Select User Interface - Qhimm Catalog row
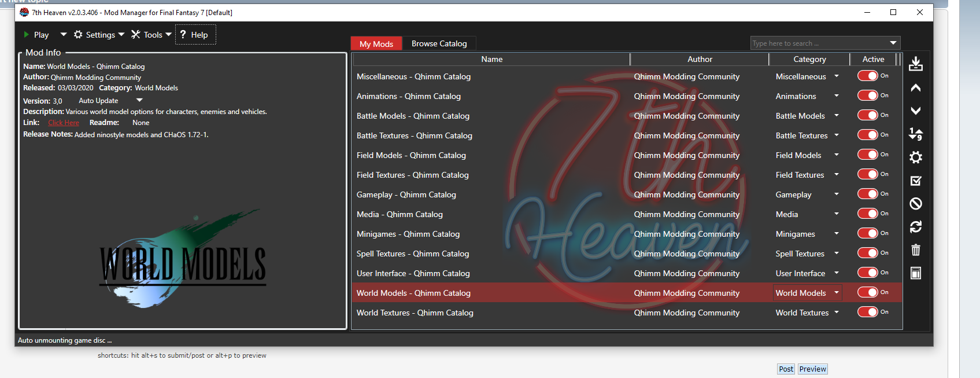 point(627,273)
